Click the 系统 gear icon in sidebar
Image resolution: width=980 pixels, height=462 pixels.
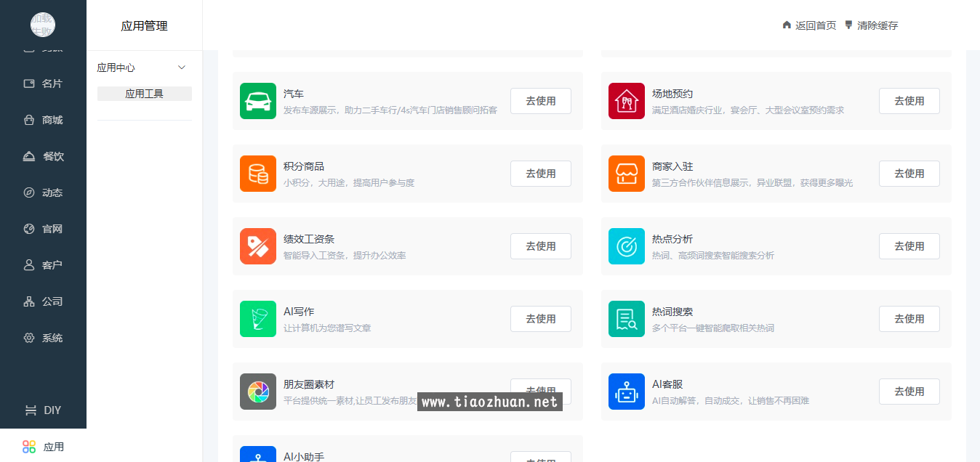point(29,338)
